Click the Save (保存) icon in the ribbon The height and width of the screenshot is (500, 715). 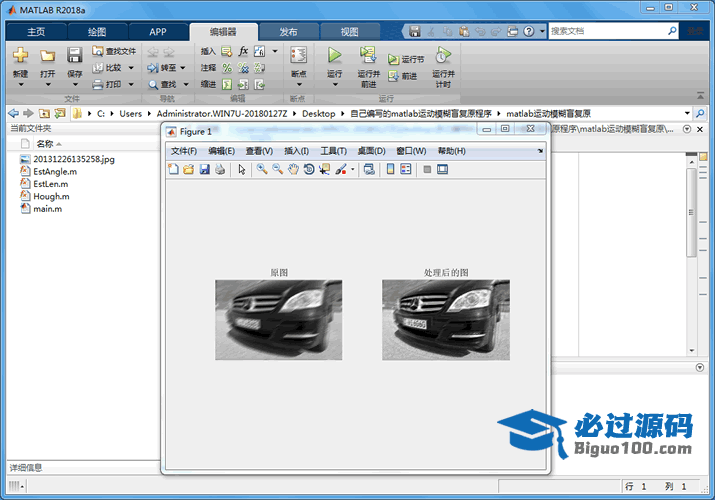[x=75, y=56]
